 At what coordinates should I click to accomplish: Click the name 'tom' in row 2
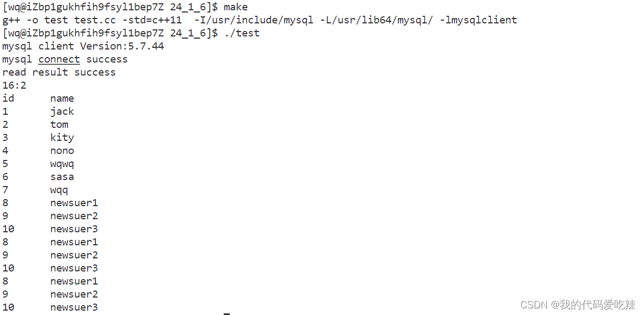tap(59, 125)
